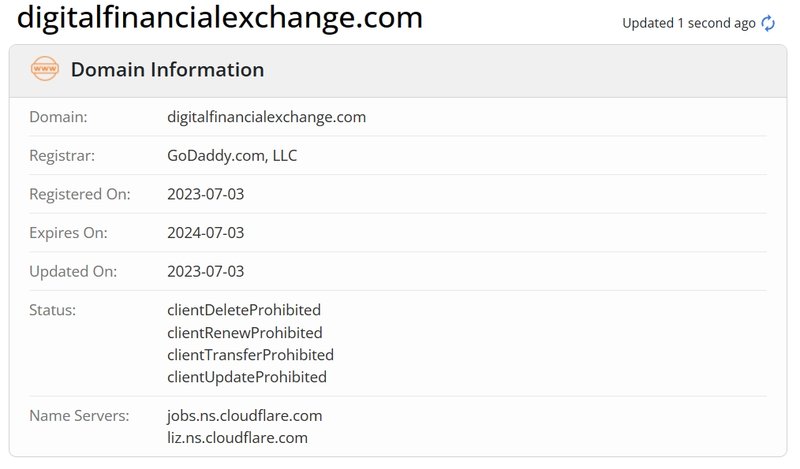This screenshot has width=800, height=469.
Task: Click the Registered On date 2023-07-03
Action: (206, 194)
